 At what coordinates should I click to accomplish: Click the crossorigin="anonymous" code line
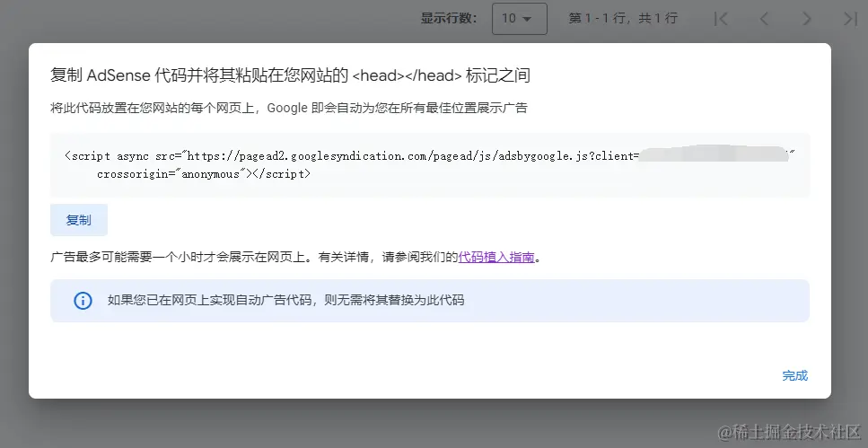(204, 174)
